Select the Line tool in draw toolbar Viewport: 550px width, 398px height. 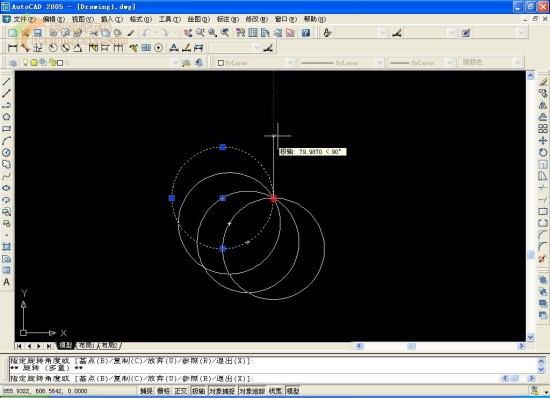tap(6, 81)
